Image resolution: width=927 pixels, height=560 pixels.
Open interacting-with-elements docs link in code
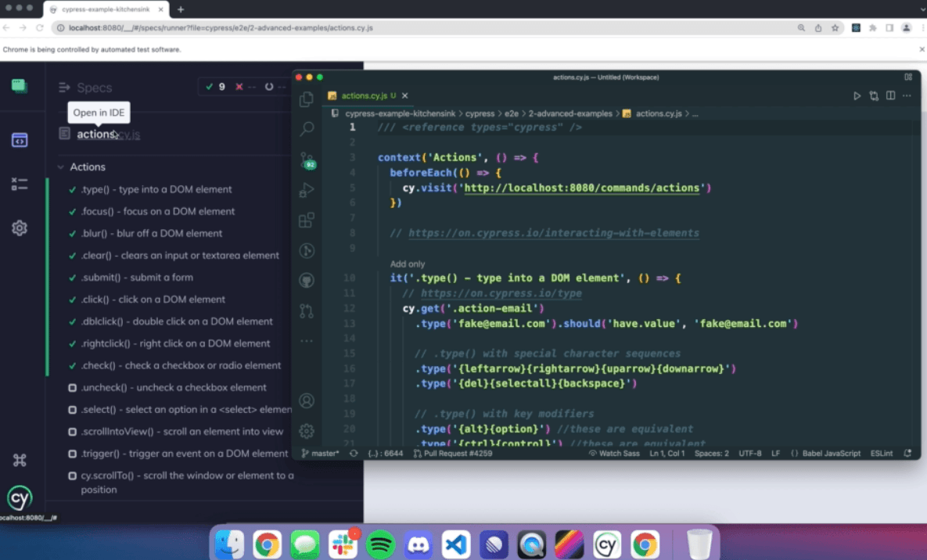[554, 233]
